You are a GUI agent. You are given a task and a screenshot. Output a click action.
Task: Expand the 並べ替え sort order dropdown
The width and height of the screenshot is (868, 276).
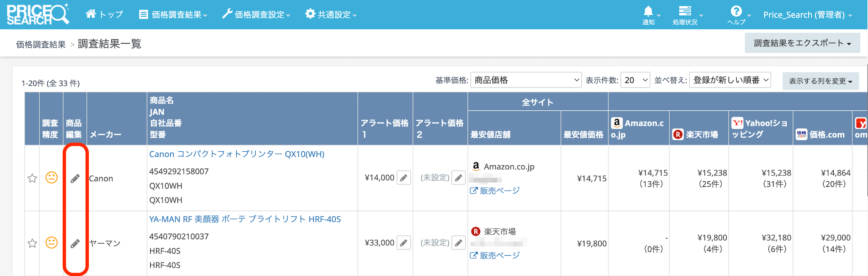click(x=730, y=80)
